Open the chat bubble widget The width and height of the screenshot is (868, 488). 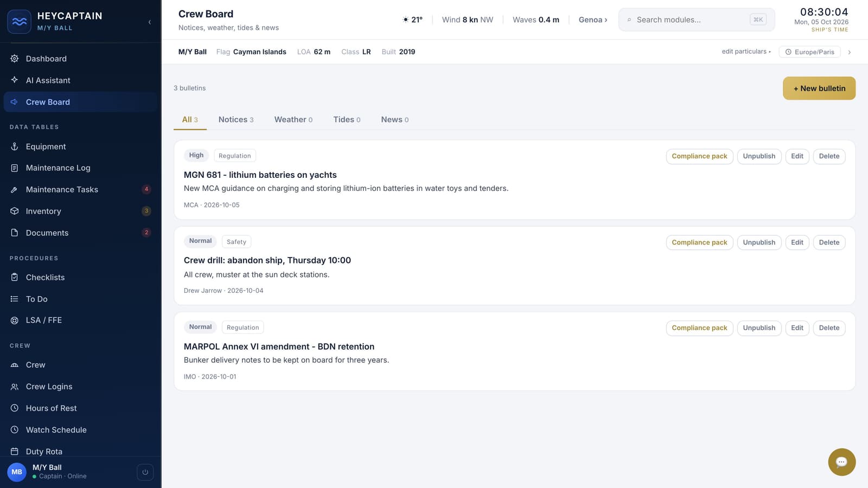point(841,462)
